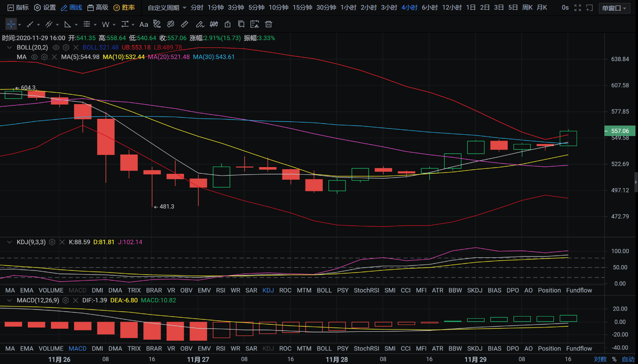The image size is (638, 364).
Task: Collapse the MACD(12,26,9) panel chevron
Action: (9, 300)
